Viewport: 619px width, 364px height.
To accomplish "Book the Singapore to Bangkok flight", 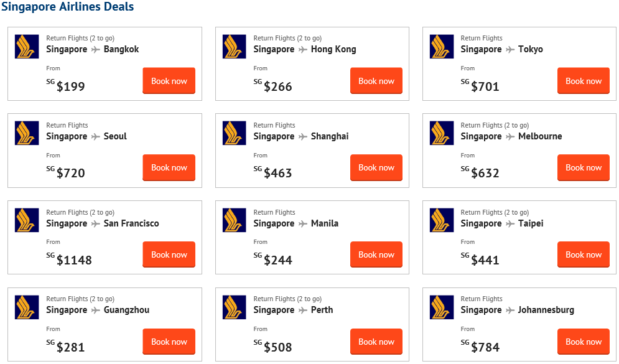I will (x=169, y=81).
